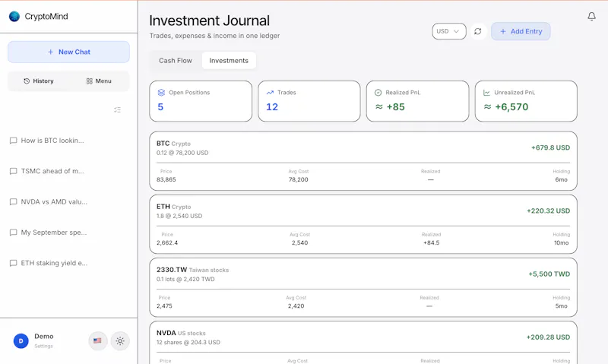Click 2330.TW holding period '5mo'
Image resolution: width=608 pixels, height=364 pixels.
coord(561,305)
